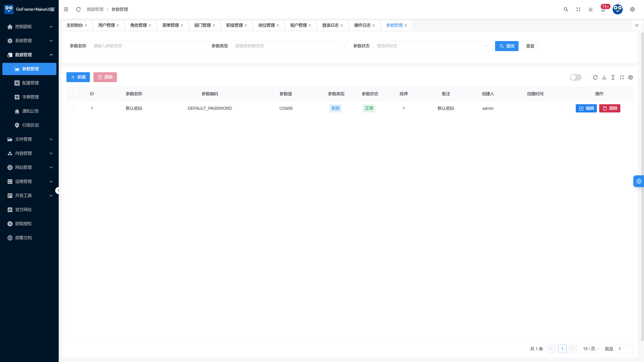Click the table density/height icon

613,77
